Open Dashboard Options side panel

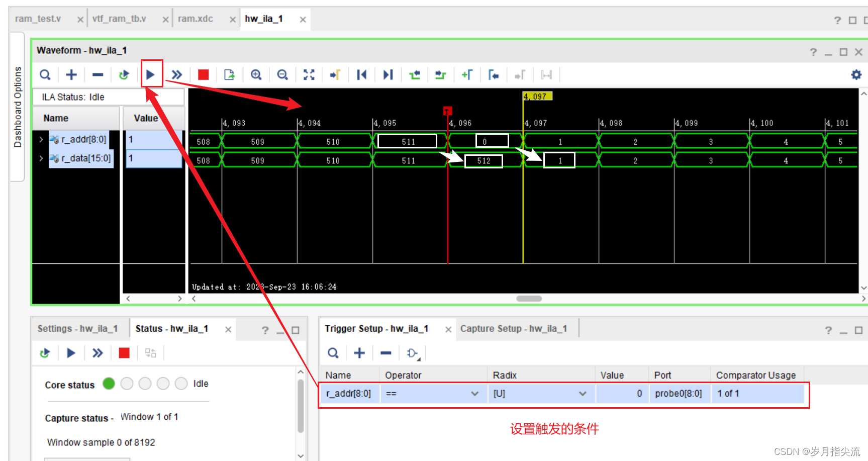[18, 107]
